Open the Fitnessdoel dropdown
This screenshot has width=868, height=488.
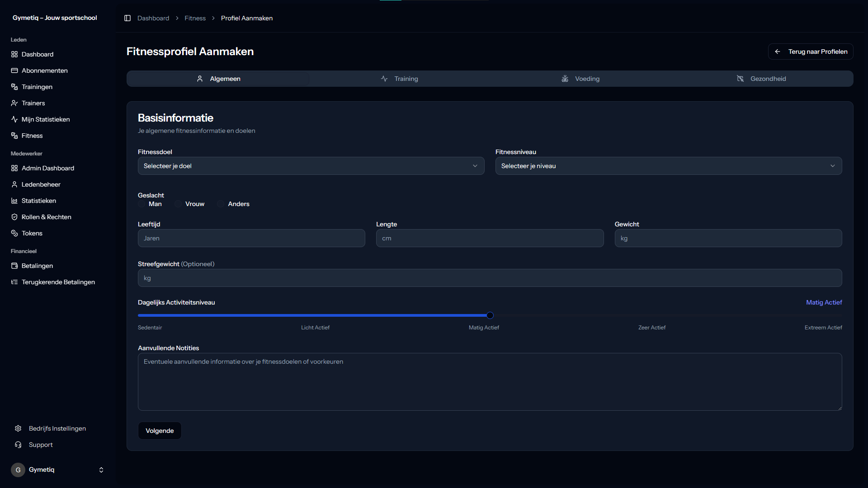coord(311,166)
